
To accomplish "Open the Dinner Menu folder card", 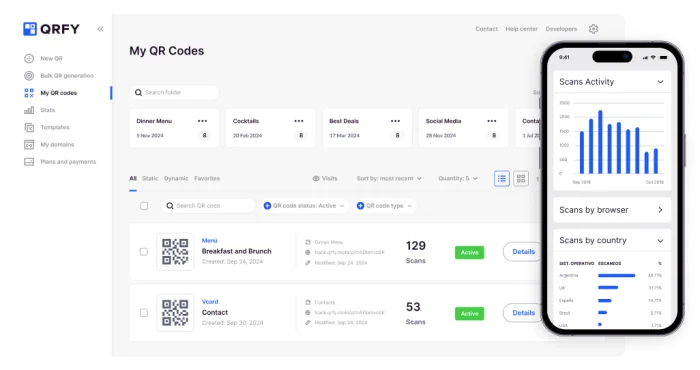I will click(174, 128).
